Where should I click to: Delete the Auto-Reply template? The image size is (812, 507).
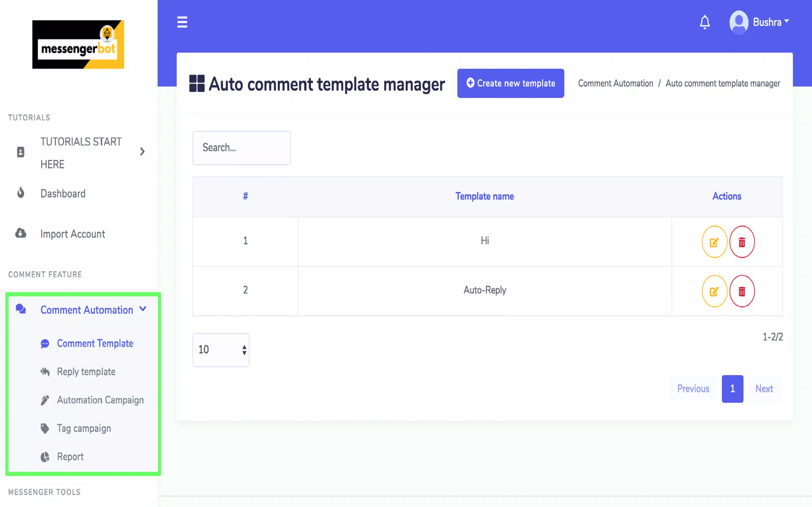[x=742, y=291]
